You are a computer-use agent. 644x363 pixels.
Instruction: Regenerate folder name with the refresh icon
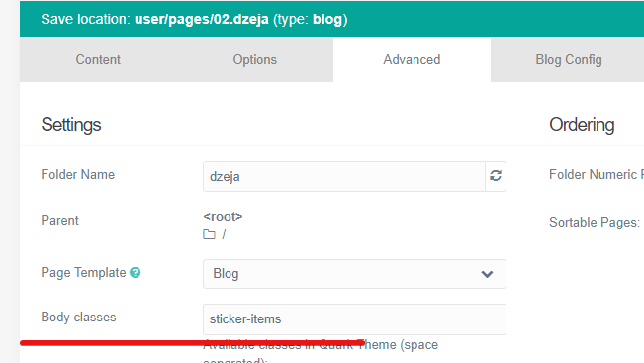(496, 176)
